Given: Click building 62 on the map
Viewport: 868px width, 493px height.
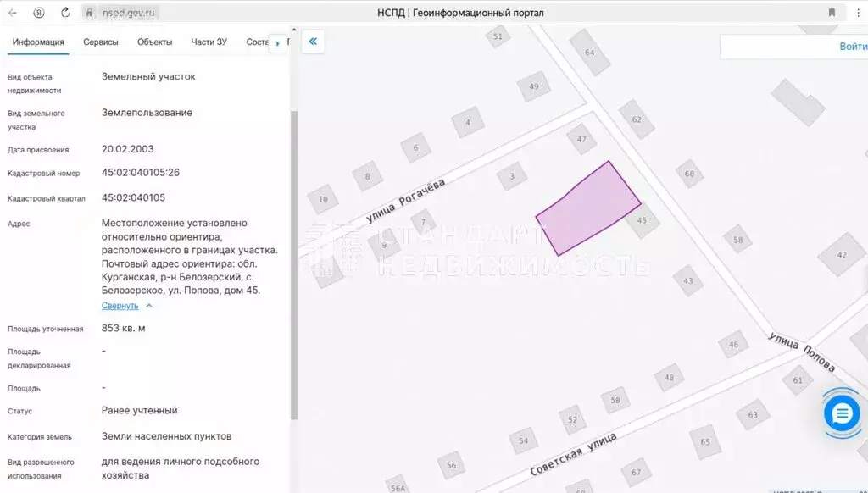Looking at the screenshot, I should point(637,119).
